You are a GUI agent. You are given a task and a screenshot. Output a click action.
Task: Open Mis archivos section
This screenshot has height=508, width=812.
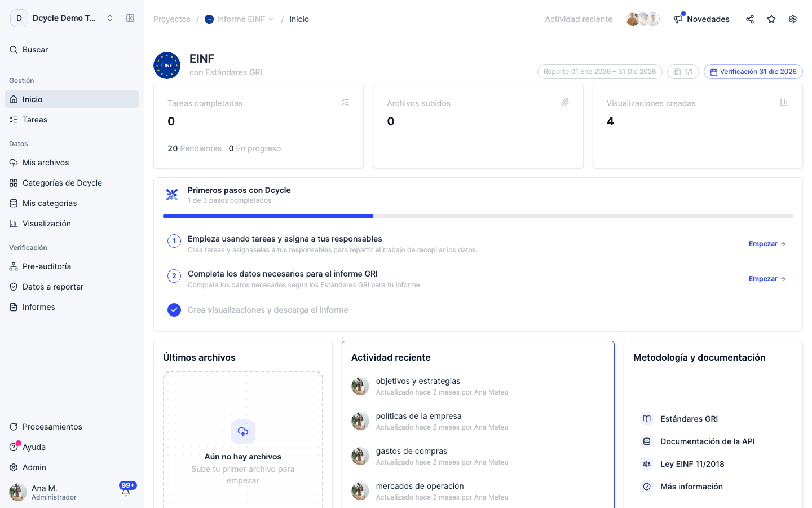point(72,163)
